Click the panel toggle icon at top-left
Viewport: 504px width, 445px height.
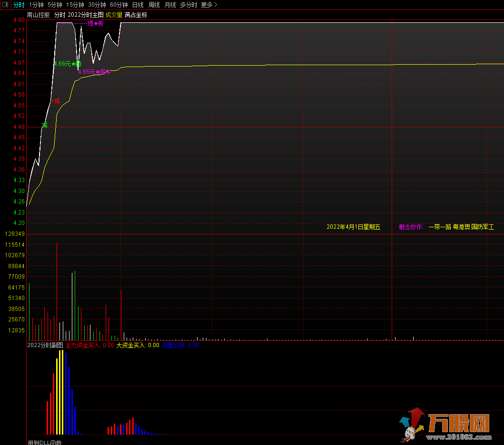(5, 4)
